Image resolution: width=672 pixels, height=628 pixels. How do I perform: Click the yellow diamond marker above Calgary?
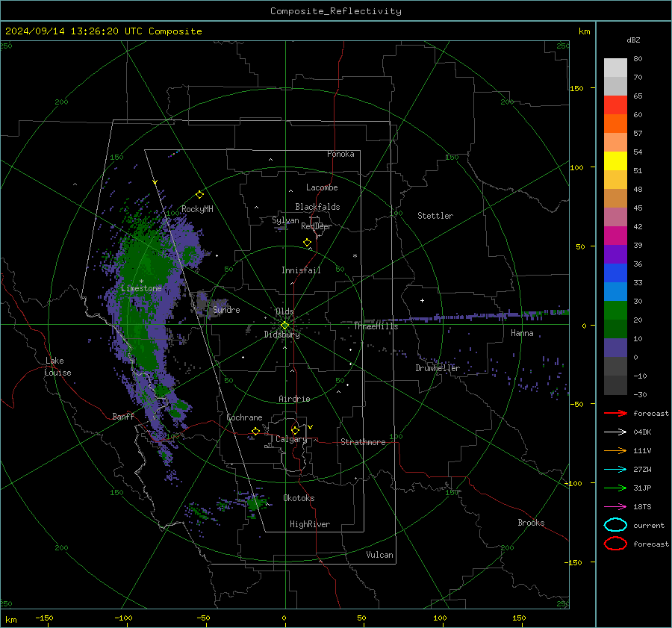[x=295, y=430]
